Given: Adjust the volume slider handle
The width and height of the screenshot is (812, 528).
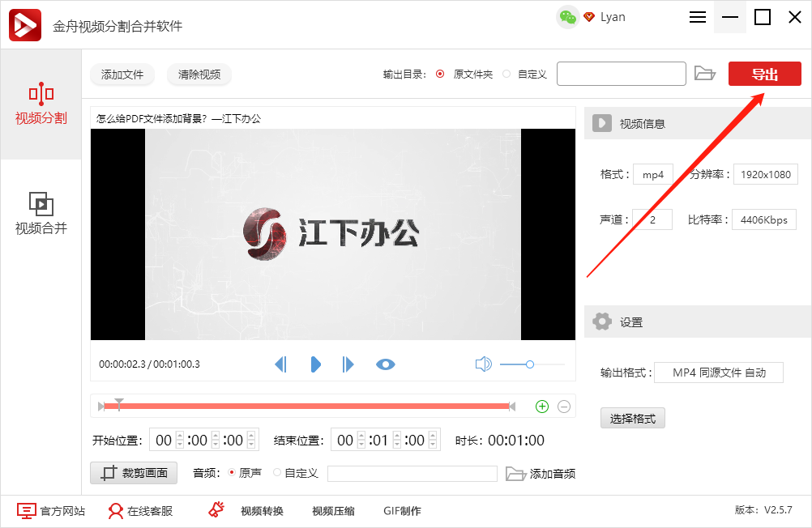Looking at the screenshot, I should 530,364.
